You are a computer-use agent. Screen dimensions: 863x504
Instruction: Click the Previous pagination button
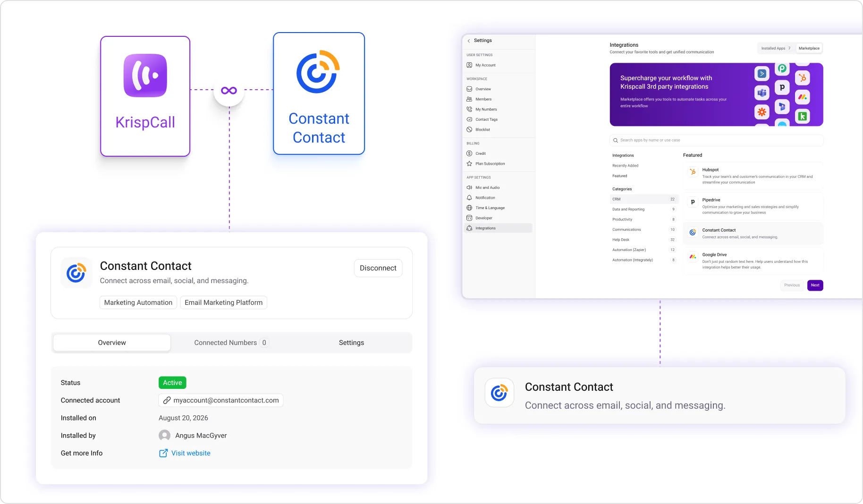coord(792,285)
